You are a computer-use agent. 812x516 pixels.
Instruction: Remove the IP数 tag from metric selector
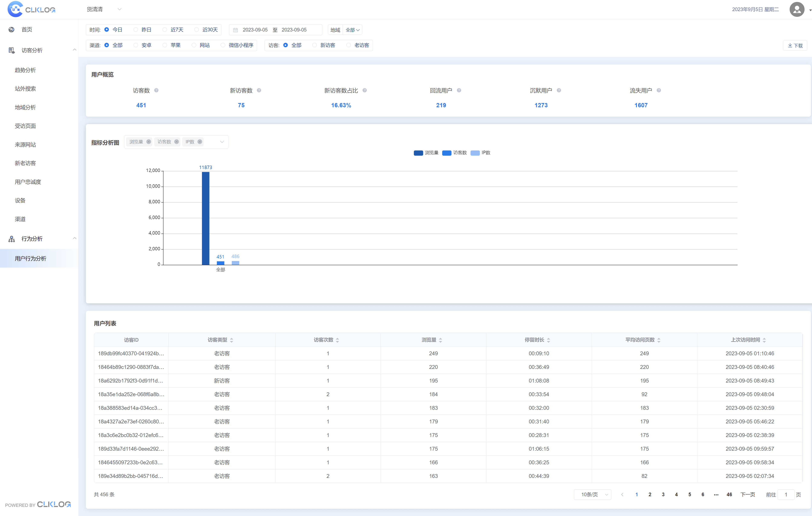200,142
